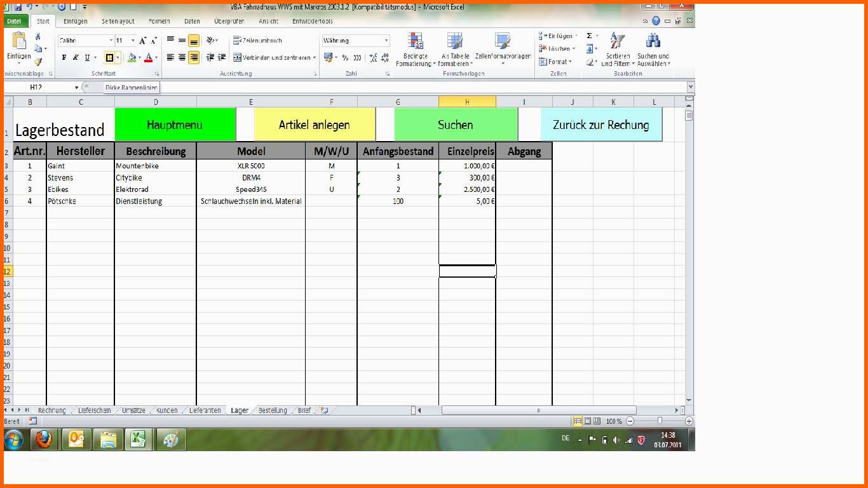Click the AutoSum sigma icon
This screenshot has width=868, height=488.
click(589, 36)
